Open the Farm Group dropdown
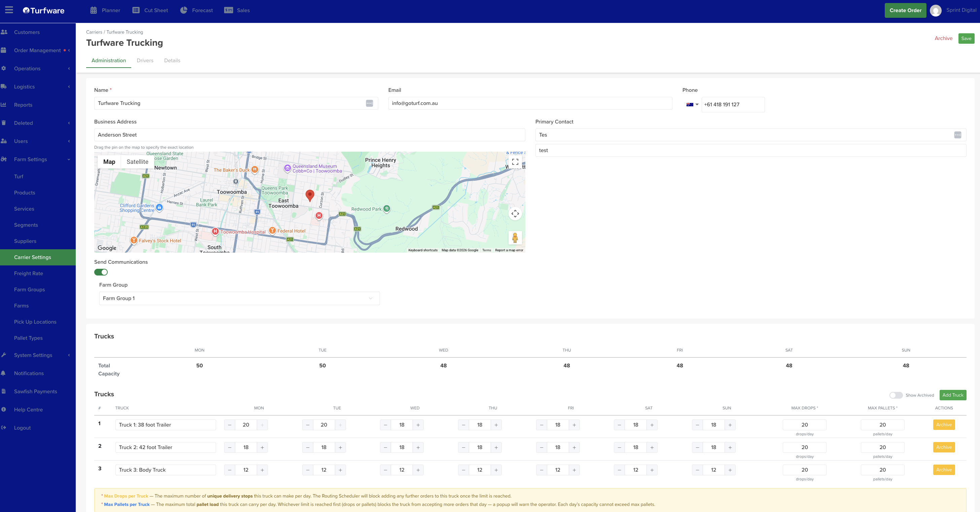The height and width of the screenshot is (512, 980). 239,299
